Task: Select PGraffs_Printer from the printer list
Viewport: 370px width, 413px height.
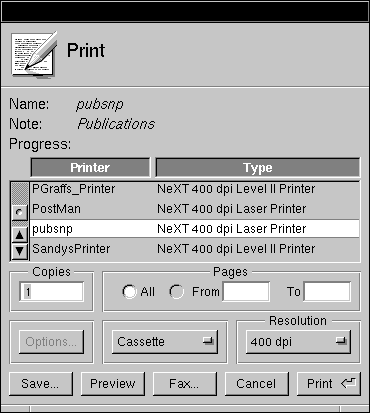Action: (195, 189)
